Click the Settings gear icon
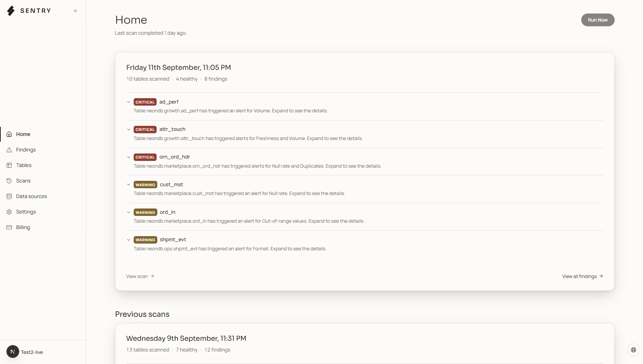The height and width of the screenshot is (364, 643). point(9,212)
